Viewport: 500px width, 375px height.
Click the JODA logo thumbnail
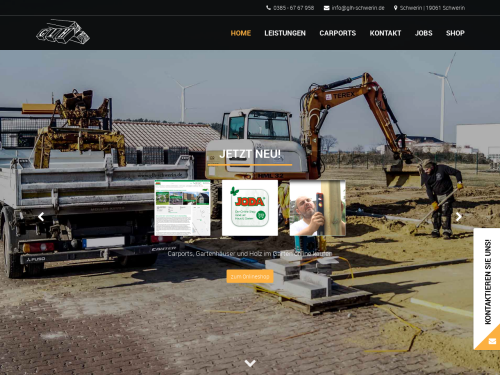coord(250,208)
